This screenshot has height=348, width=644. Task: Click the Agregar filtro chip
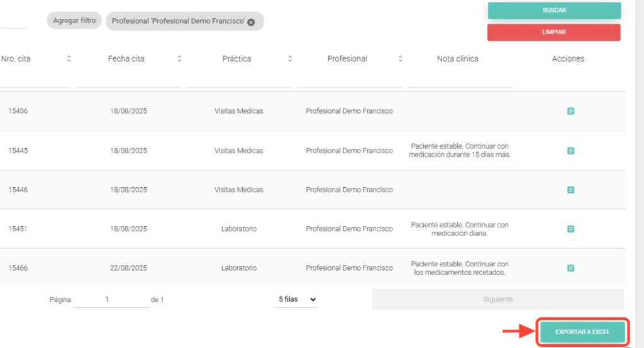[74, 21]
